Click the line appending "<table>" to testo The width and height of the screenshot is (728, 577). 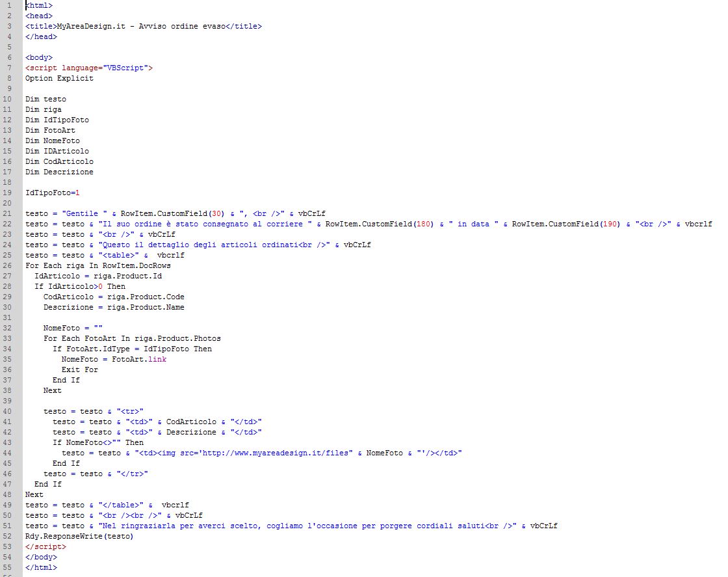(x=105, y=255)
